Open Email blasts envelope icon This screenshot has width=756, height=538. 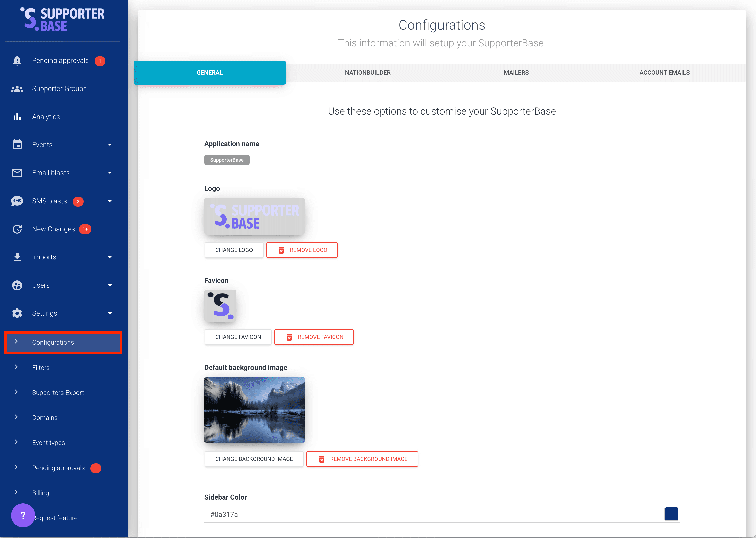[17, 172]
